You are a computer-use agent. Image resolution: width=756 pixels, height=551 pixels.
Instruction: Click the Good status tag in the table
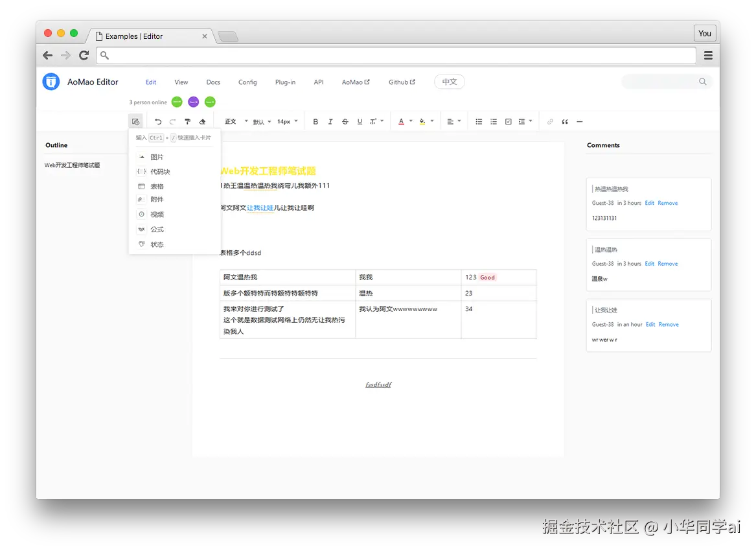(487, 277)
